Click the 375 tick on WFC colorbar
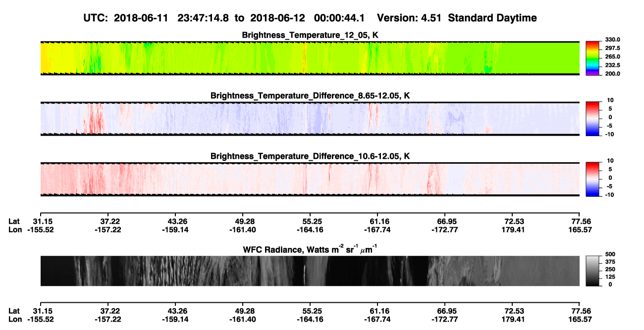 [610, 262]
